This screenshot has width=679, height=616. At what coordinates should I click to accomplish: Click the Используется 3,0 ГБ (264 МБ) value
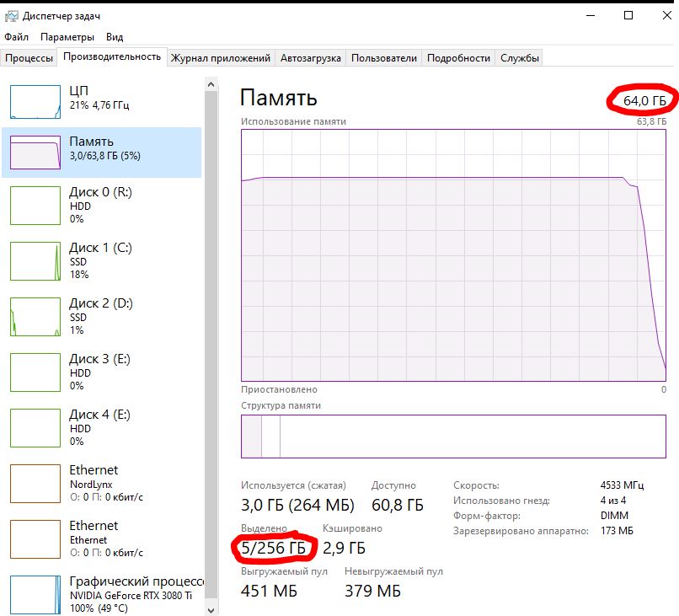pos(297,505)
